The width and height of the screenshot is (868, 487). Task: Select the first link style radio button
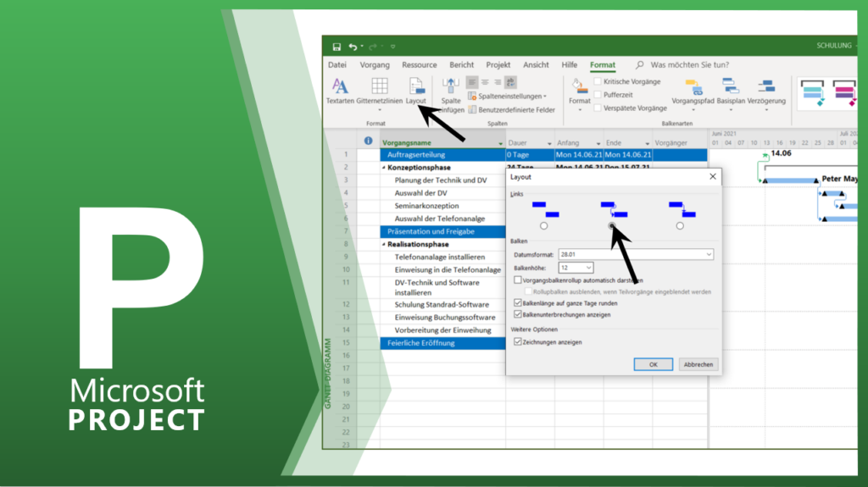pyautogui.click(x=543, y=226)
